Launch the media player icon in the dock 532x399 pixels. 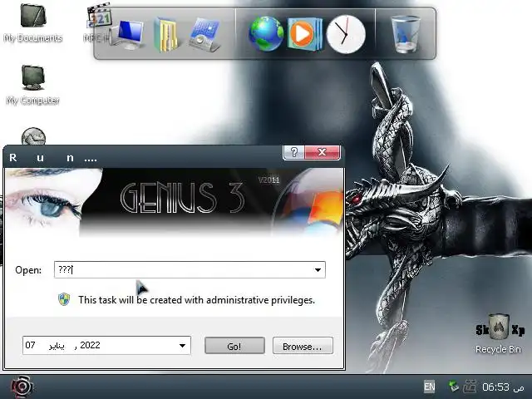click(304, 34)
